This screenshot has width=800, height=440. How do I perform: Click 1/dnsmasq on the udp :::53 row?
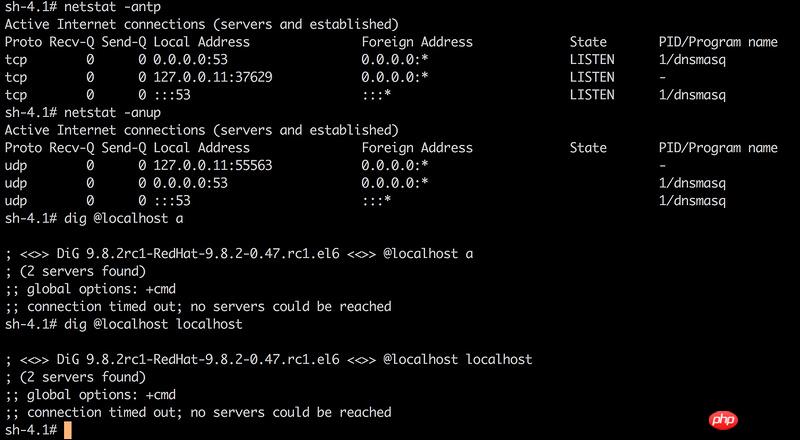pyautogui.click(x=692, y=201)
